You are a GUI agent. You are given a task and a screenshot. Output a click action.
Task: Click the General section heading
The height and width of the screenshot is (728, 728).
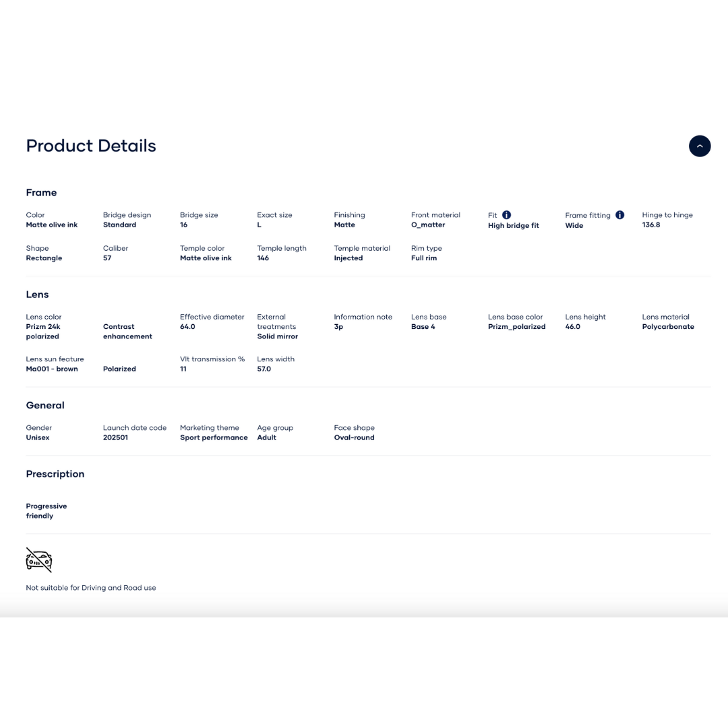tap(45, 405)
